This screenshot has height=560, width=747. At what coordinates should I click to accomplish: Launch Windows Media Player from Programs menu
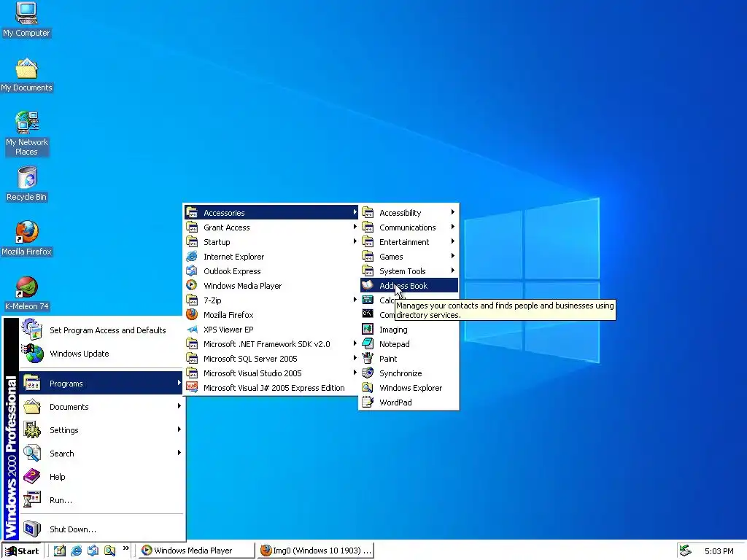(271, 286)
